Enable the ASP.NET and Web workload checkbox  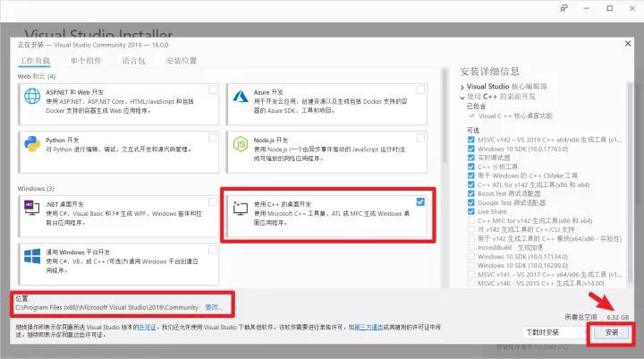tap(213, 90)
